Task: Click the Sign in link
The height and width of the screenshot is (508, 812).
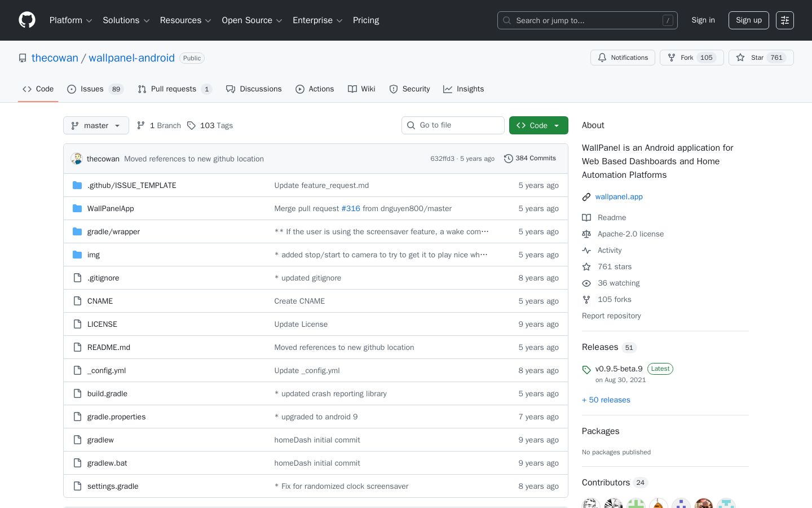Action: 703,20
